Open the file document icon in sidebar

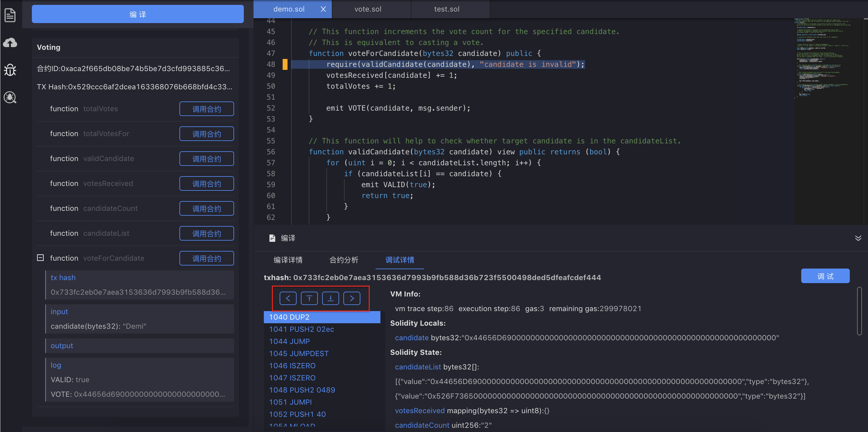tap(10, 15)
